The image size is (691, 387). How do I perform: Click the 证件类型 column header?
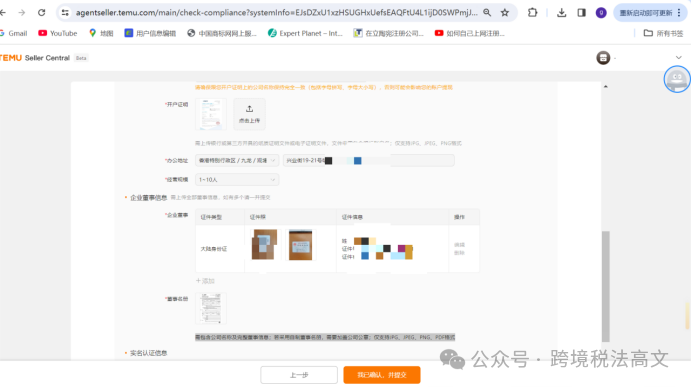pyautogui.click(x=211, y=217)
